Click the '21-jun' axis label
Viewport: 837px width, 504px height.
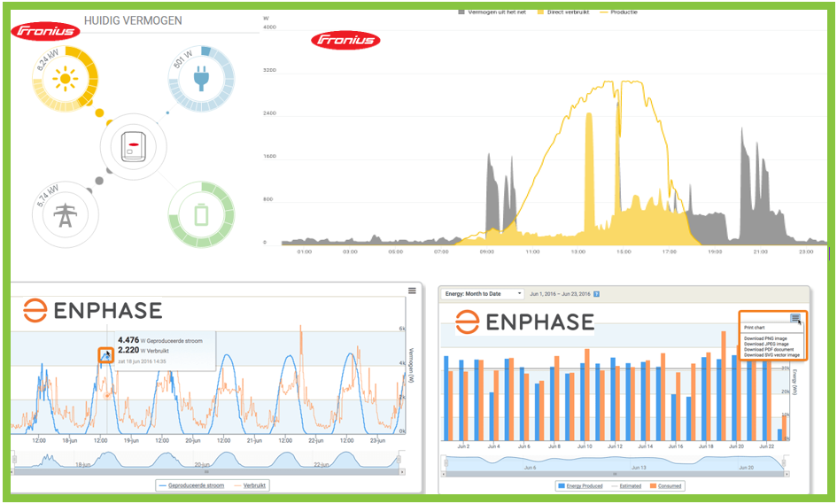254,440
